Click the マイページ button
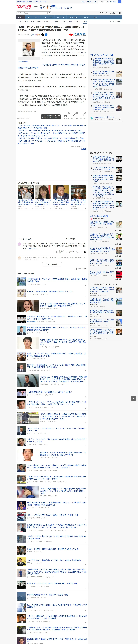The image size is (138, 644). (x=103, y=13)
